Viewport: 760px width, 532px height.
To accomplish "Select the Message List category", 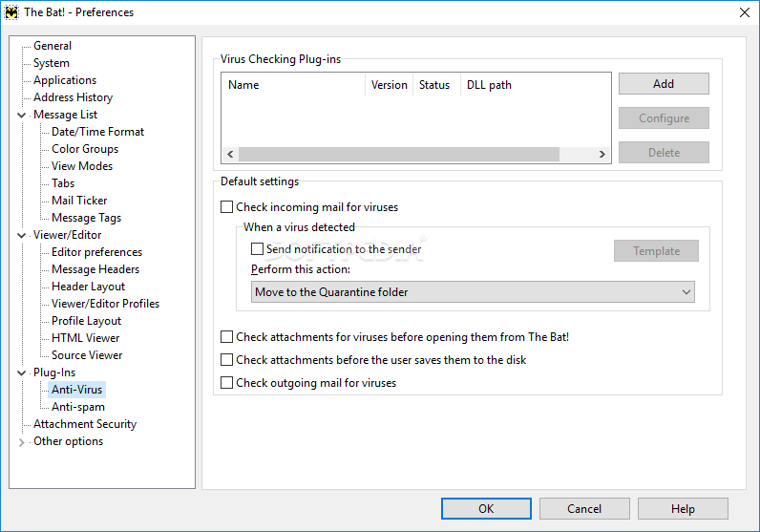I will (x=66, y=115).
